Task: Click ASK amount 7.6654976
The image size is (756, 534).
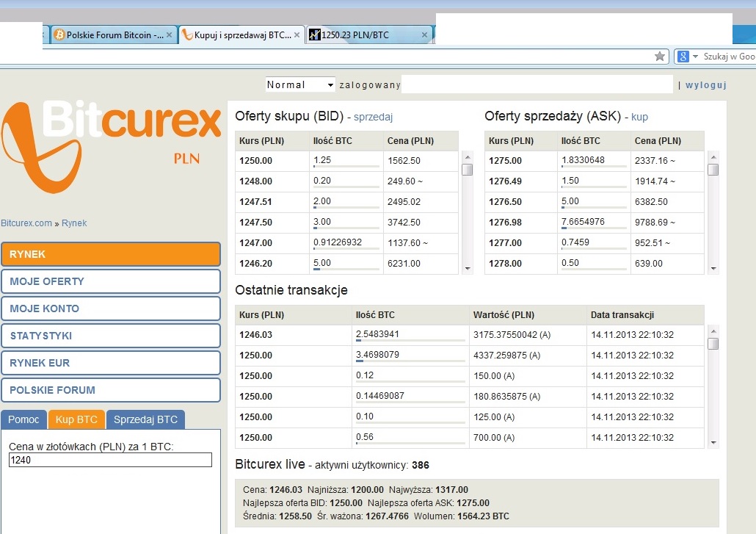Action: 583,222
